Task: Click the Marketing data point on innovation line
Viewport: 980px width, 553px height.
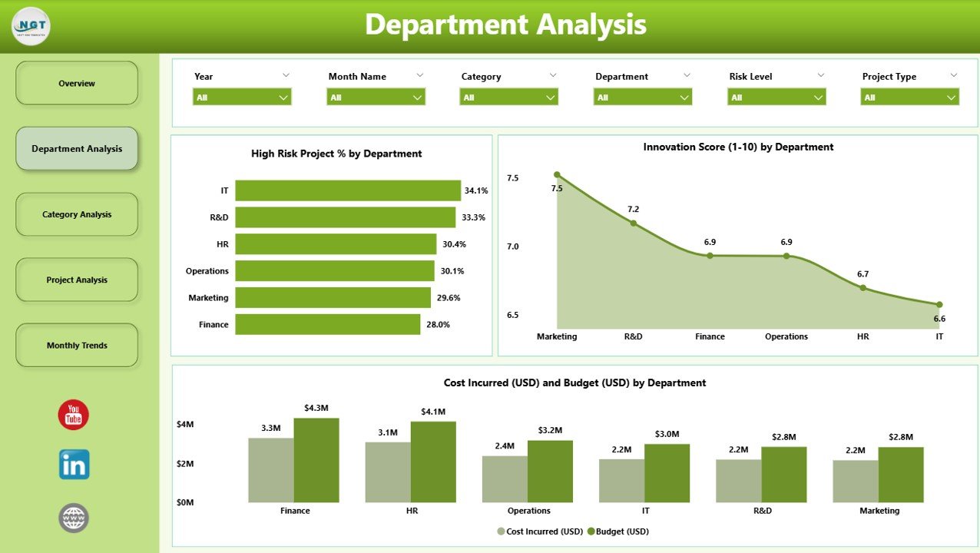Action: pyautogui.click(x=557, y=174)
